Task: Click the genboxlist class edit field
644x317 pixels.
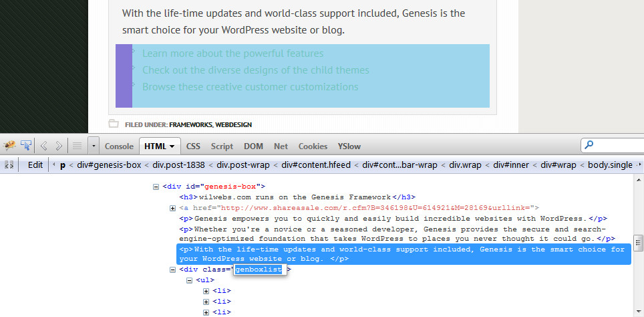Action: [260, 270]
